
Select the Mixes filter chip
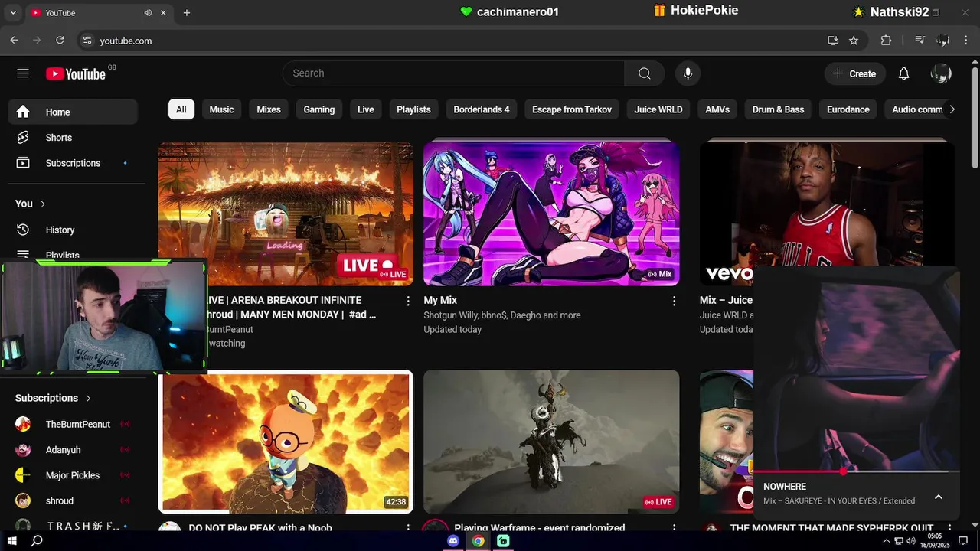(269, 109)
